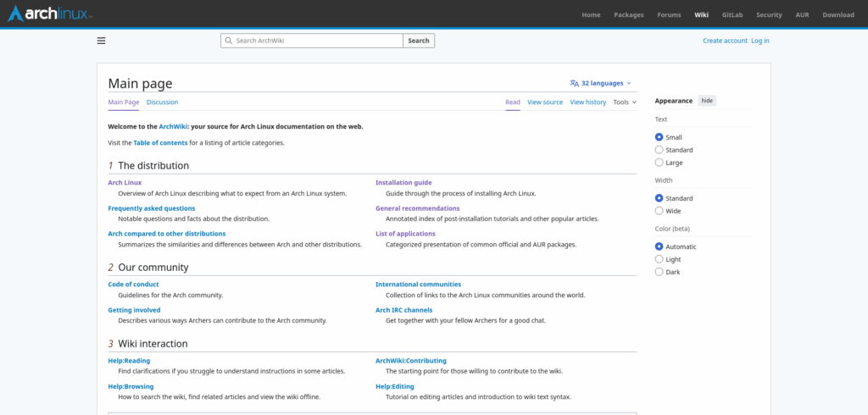Switch to the Discussion tab

162,102
